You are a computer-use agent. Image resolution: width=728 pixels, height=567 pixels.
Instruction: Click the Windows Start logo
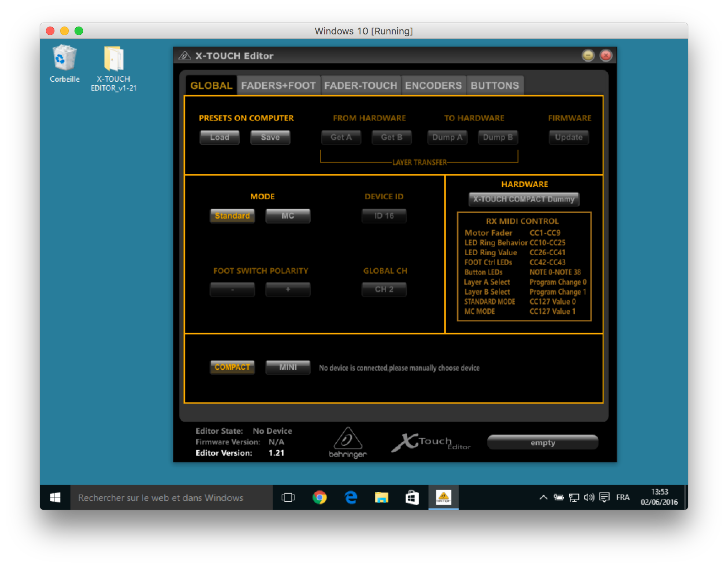(x=55, y=497)
